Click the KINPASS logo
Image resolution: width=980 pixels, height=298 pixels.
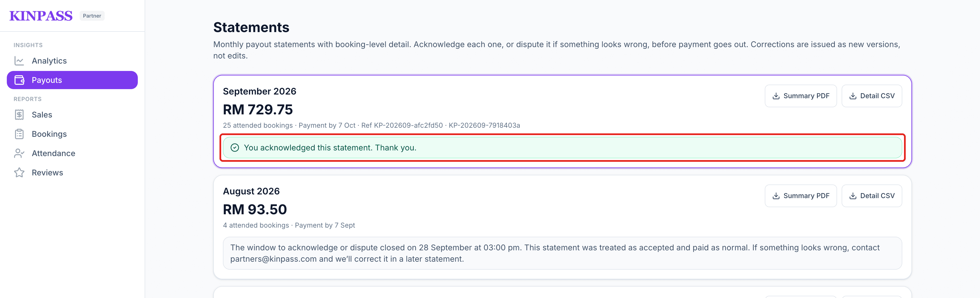[x=41, y=16]
